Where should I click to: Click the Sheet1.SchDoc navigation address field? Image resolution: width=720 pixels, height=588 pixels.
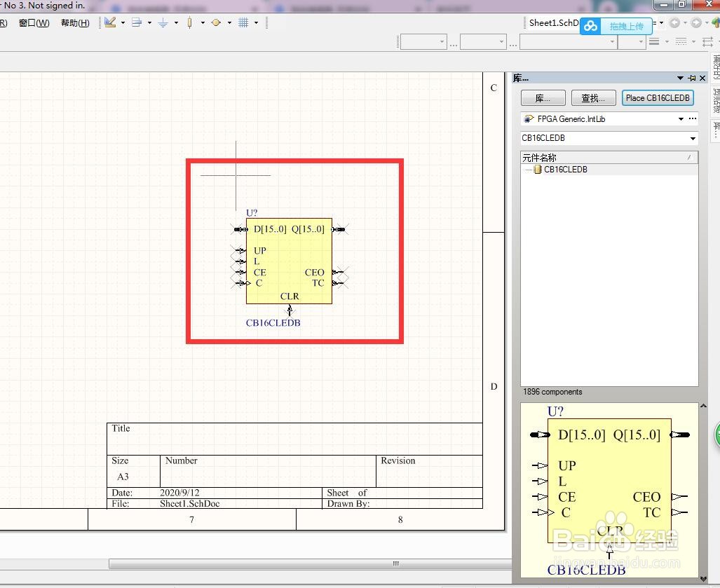[x=553, y=23]
